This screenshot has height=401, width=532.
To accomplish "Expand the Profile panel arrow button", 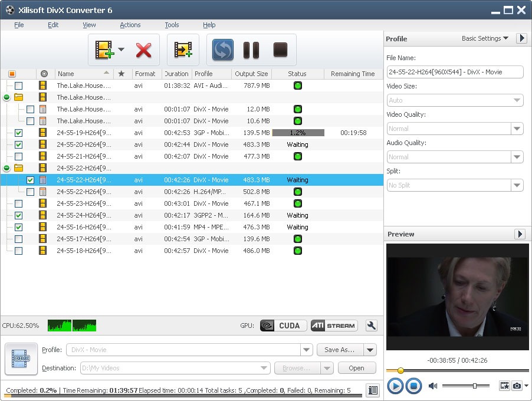I will (x=521, y=38).
